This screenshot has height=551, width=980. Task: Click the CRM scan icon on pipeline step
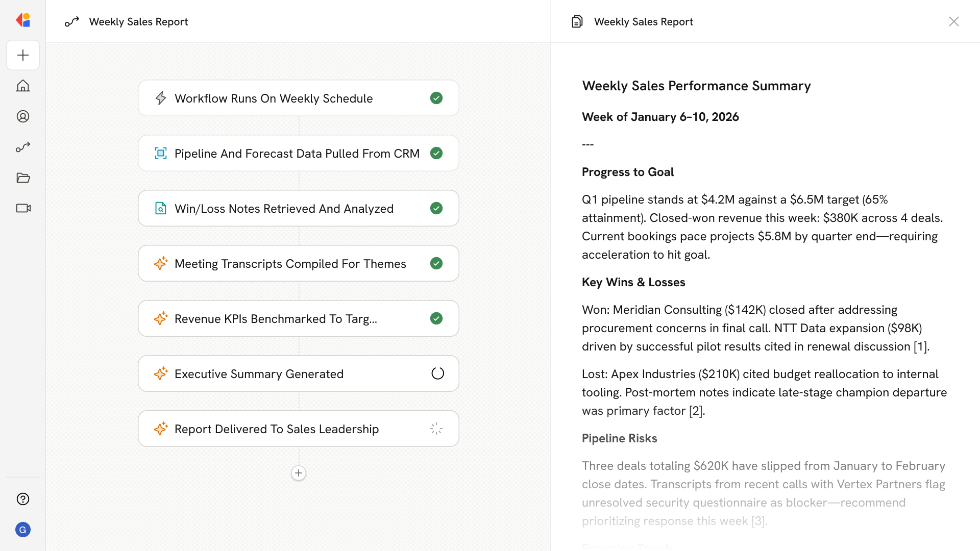pos(161,153)
